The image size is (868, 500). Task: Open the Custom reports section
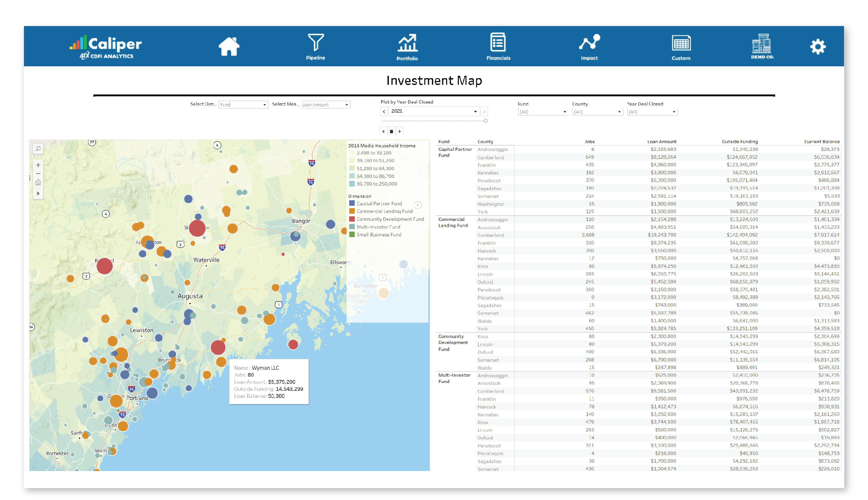tap(681, 46)
